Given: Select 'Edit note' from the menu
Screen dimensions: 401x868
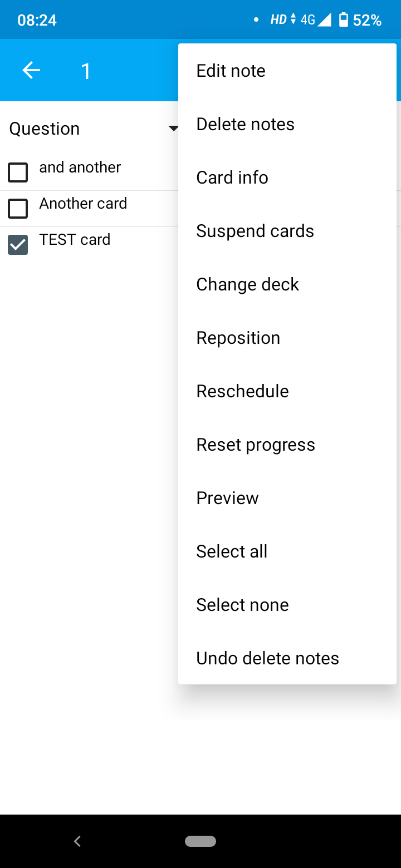Looking at the screenshot, I should [x=231, y=71].
